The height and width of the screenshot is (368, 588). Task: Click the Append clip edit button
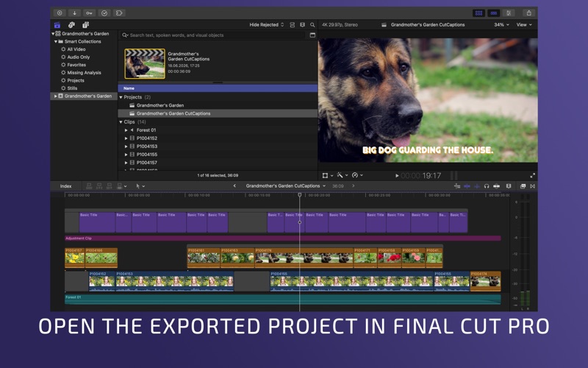109,186
